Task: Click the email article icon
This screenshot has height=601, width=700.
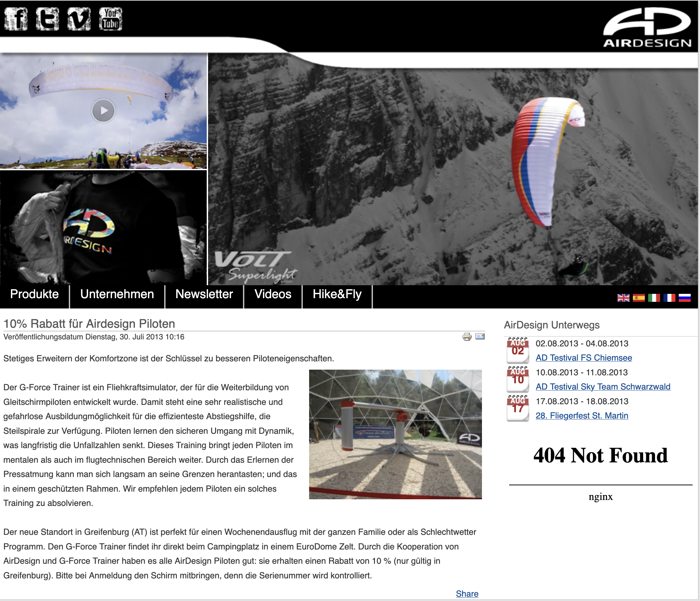Action: (x=480, y=336)
